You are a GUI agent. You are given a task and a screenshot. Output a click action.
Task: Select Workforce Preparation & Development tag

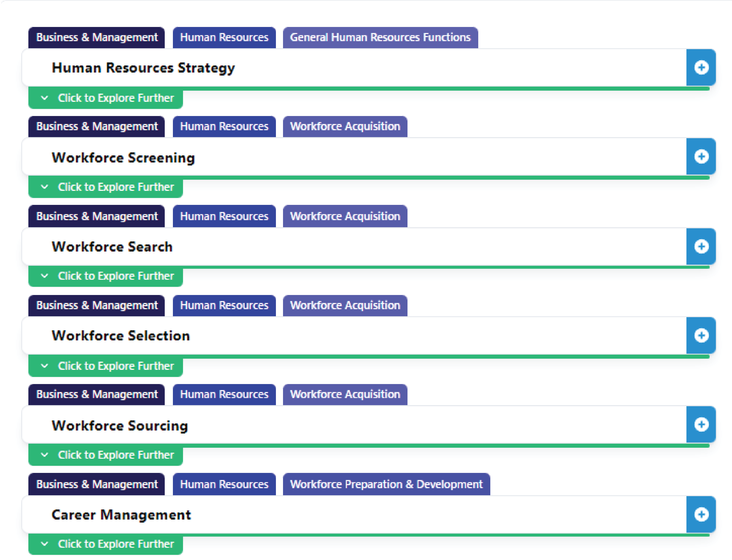coord(386,484)
